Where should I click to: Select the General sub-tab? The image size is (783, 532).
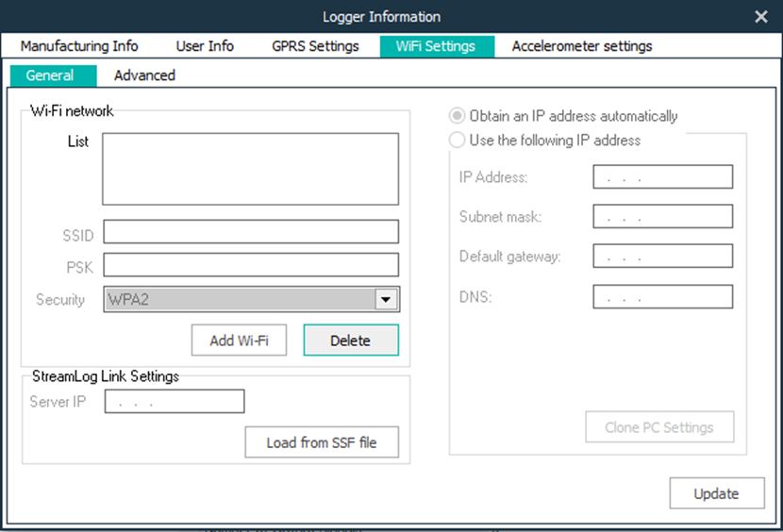pyautogui.click(x=50, y=75)
